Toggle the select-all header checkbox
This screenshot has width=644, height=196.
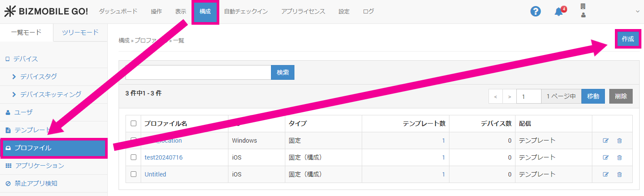[x=134, y=124]
